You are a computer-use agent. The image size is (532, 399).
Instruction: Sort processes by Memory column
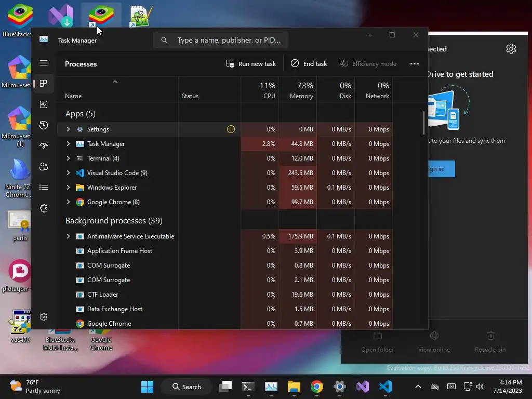[298, 90]
